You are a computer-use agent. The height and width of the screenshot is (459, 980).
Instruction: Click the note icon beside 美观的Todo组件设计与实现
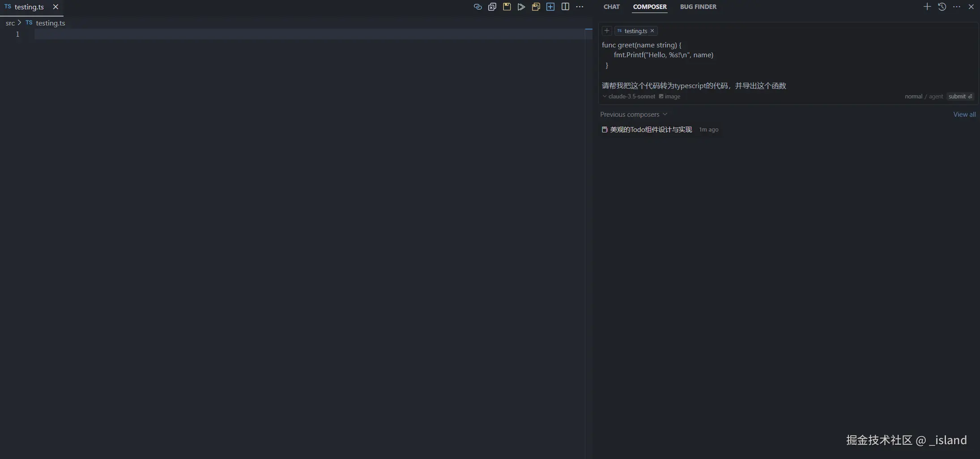coord(605,130)
